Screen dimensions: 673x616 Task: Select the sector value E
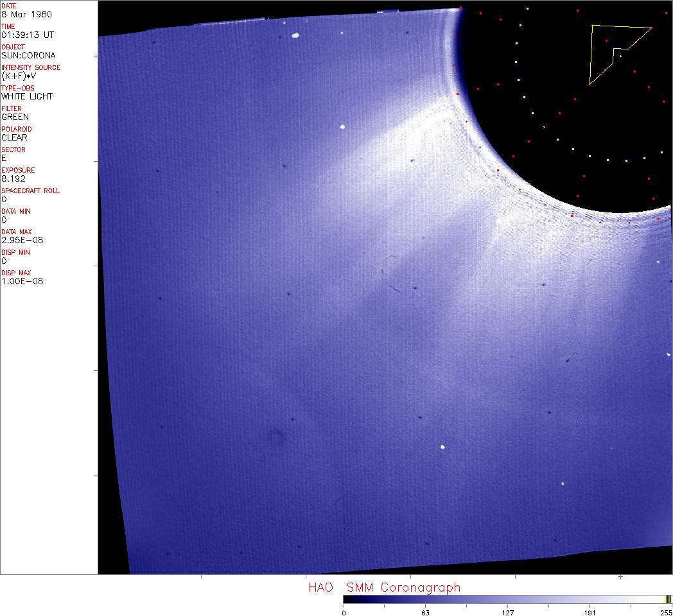(x=4, y=158)
